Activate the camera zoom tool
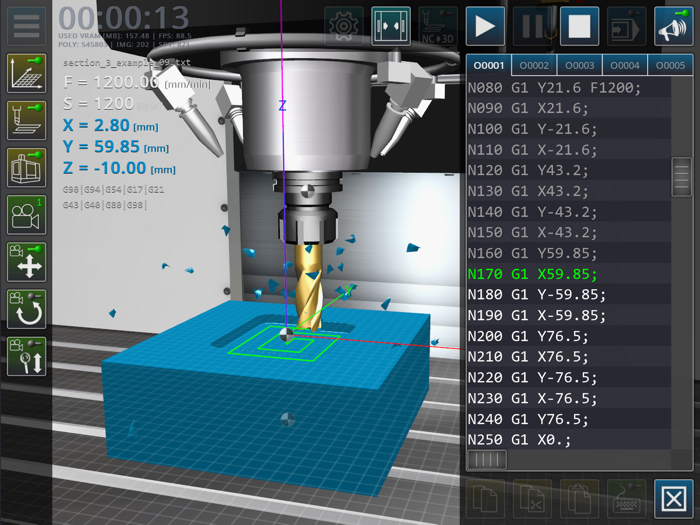 26,356
